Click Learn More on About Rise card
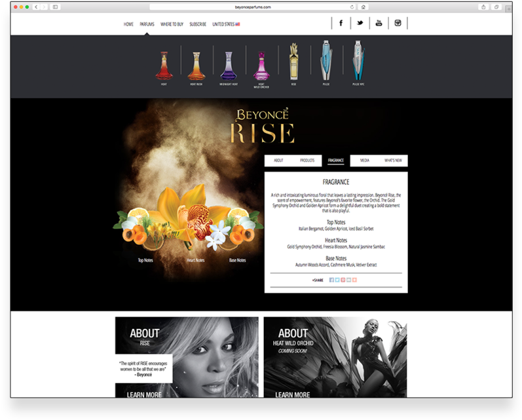Screen dimensions: 522x420 (144, 394)
